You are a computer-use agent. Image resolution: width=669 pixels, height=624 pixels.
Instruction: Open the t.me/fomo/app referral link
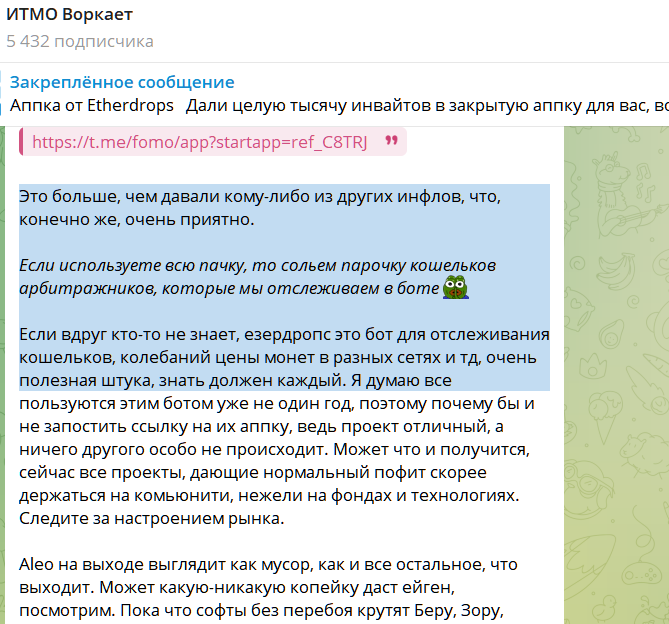[x=200, y=142]
